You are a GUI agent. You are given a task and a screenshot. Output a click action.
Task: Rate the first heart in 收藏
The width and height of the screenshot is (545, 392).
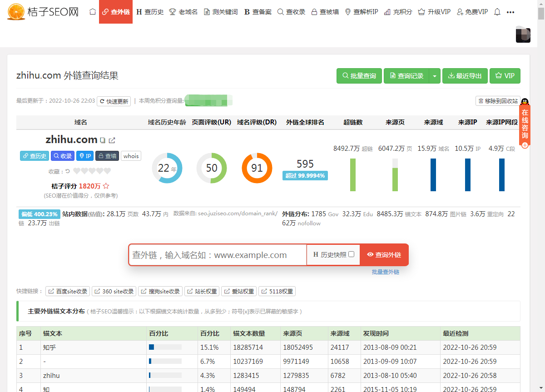(77, 171)
